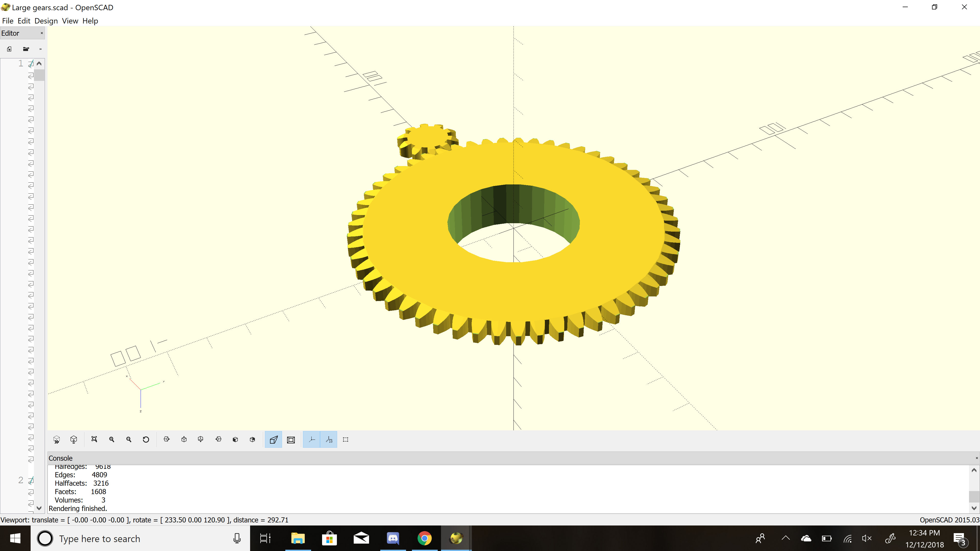Click the editor scrollbar thumb
Image resolution: width=980 pixels, height=551 pixels.
pos(39,75)
